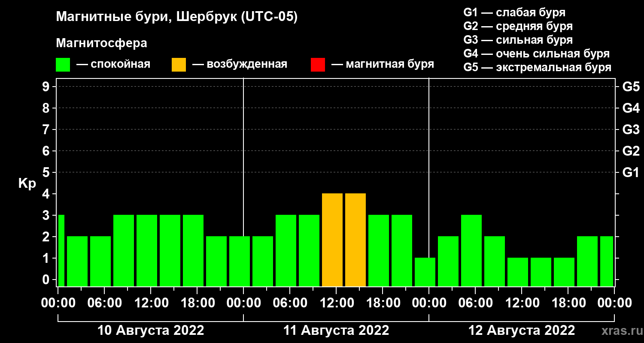Click the red 'магнитная буря' legend swatch

coord(318,65)
